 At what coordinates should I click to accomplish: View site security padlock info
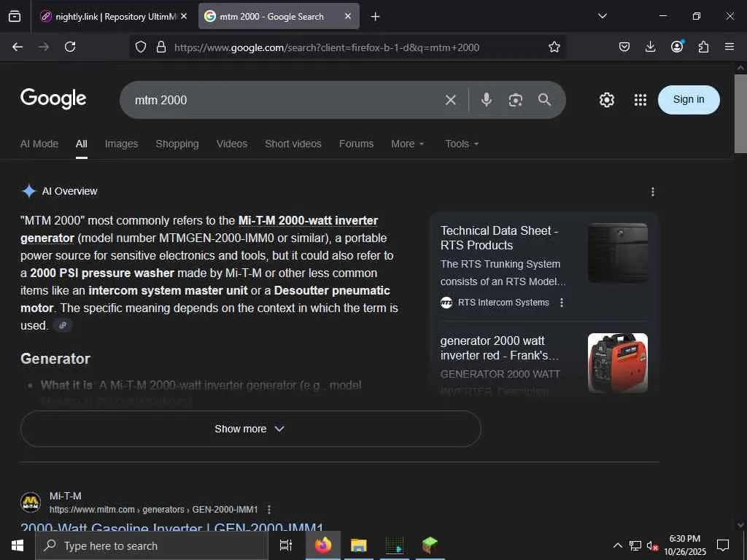point(161,47)
